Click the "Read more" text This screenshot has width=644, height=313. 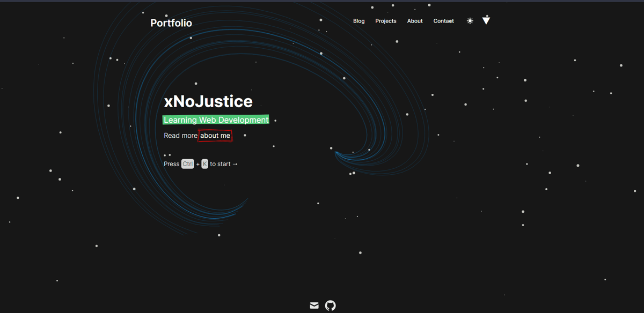coord(180,136)
